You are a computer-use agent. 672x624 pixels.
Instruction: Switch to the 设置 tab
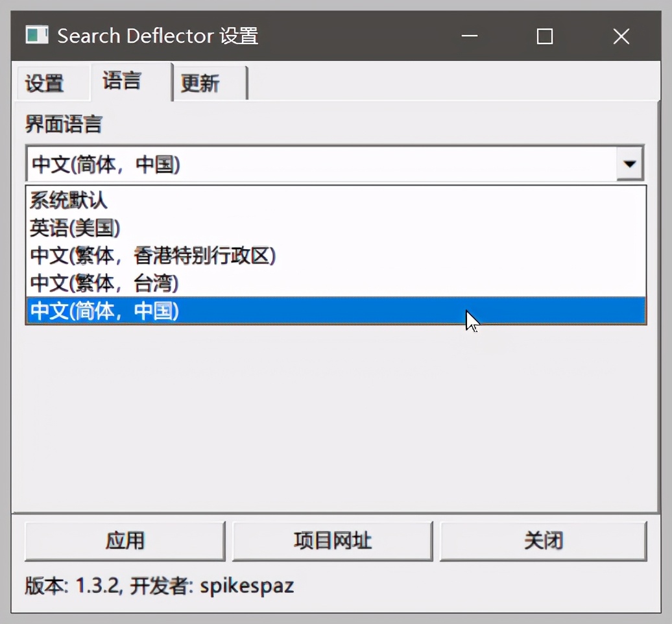click(x=44, y=83)
